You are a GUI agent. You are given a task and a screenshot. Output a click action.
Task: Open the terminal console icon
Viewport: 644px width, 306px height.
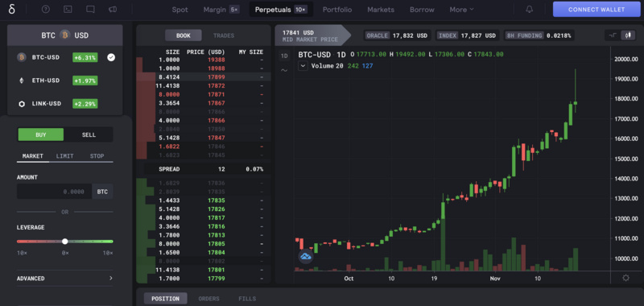68,10
